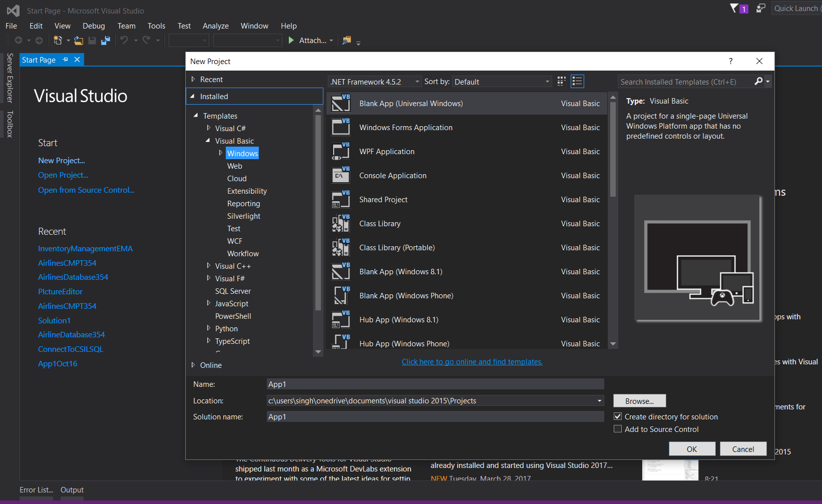Open the Server Explorer side tab

pyautogui.click(x=10, y=78)
